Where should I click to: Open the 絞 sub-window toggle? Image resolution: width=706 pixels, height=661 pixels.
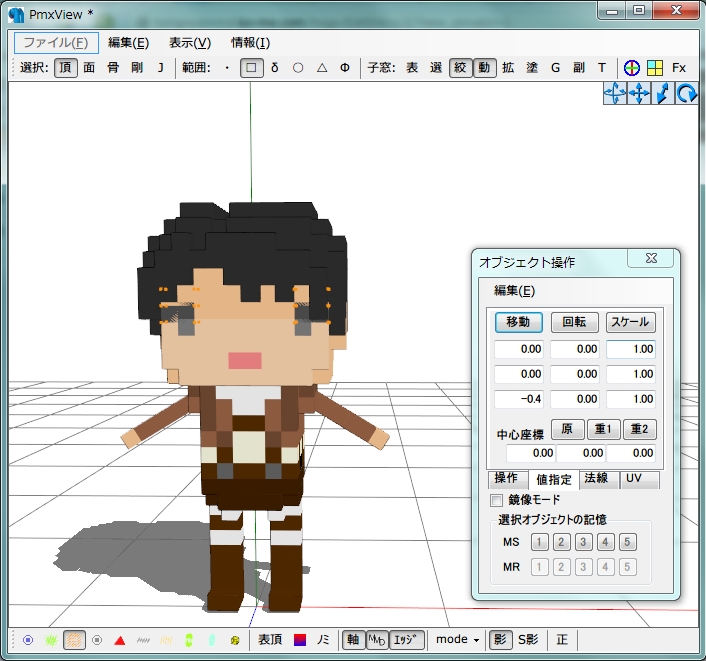pos(460,68)
